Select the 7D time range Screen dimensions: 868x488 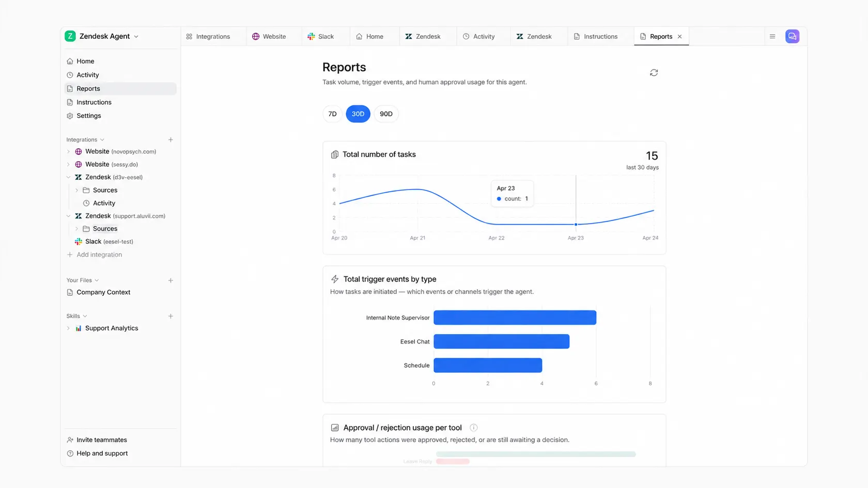point(332,114)
